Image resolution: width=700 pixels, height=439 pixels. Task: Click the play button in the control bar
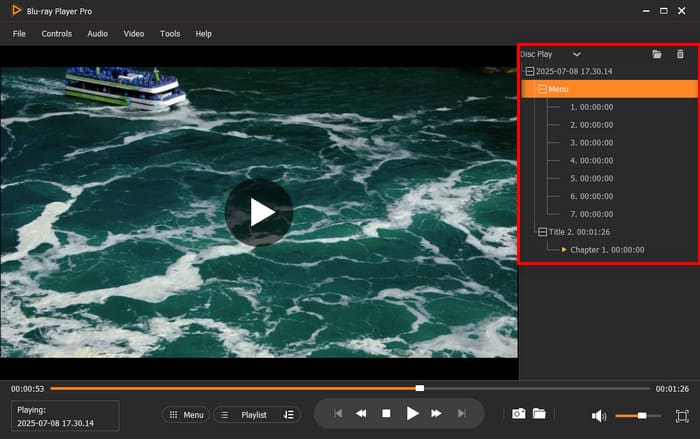[x=412, y=414]
